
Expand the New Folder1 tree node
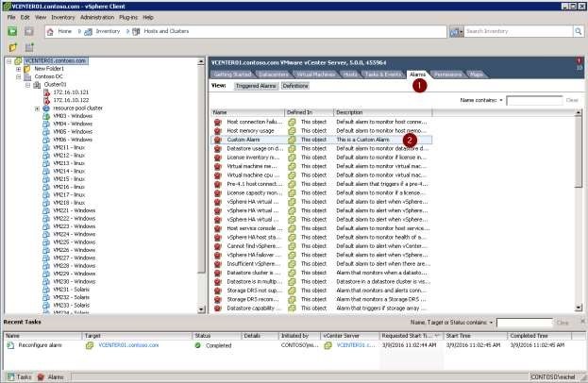pos(20,69)
